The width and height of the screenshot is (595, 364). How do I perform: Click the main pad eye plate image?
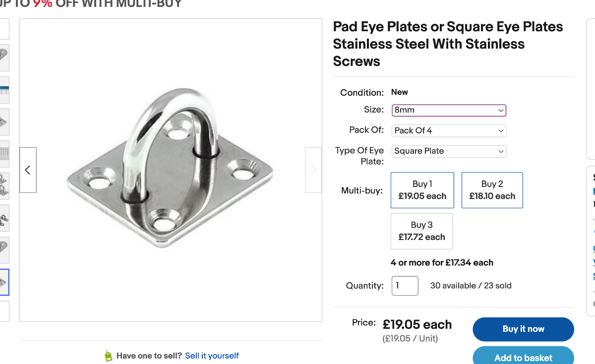[170, 170]
